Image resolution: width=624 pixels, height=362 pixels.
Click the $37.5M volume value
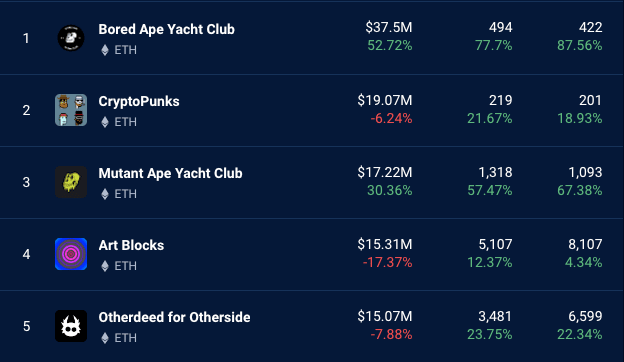pos(389,27)
